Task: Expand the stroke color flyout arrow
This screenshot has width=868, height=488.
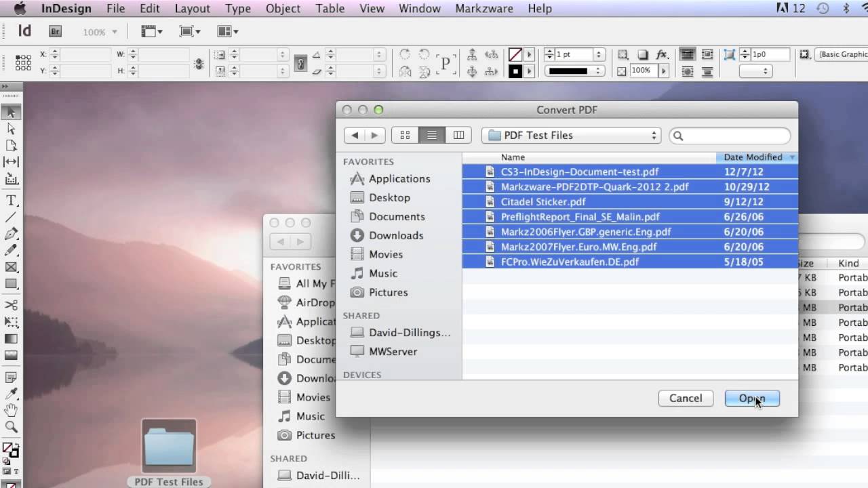Action: point(530,70)
